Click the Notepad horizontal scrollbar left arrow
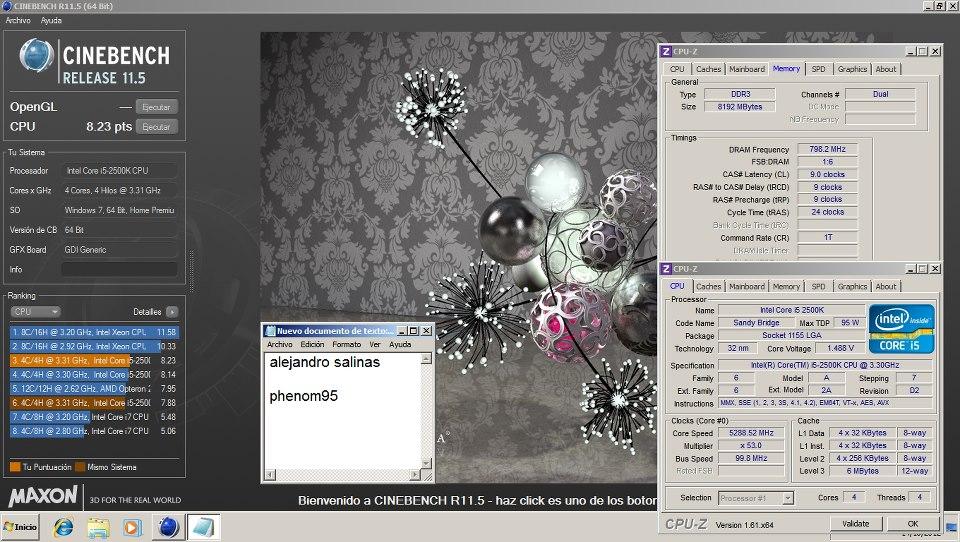960x542 pixels. [270, 475]
